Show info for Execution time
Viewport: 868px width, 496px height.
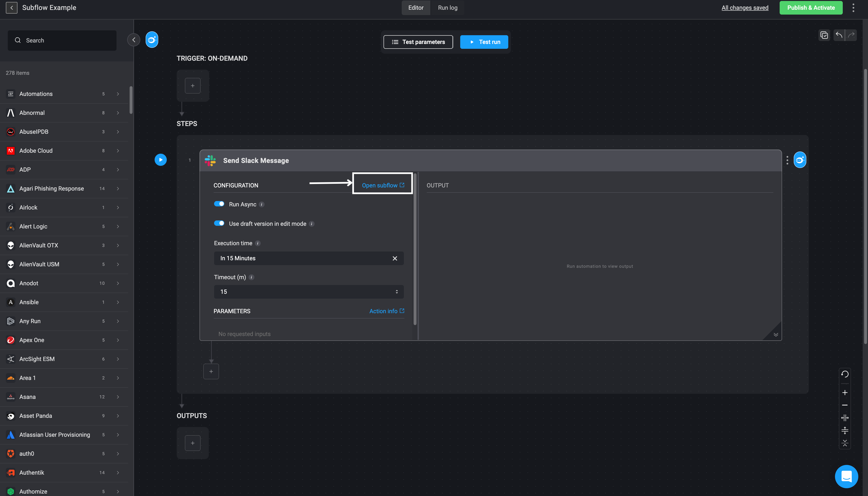[x=258, y=243]
